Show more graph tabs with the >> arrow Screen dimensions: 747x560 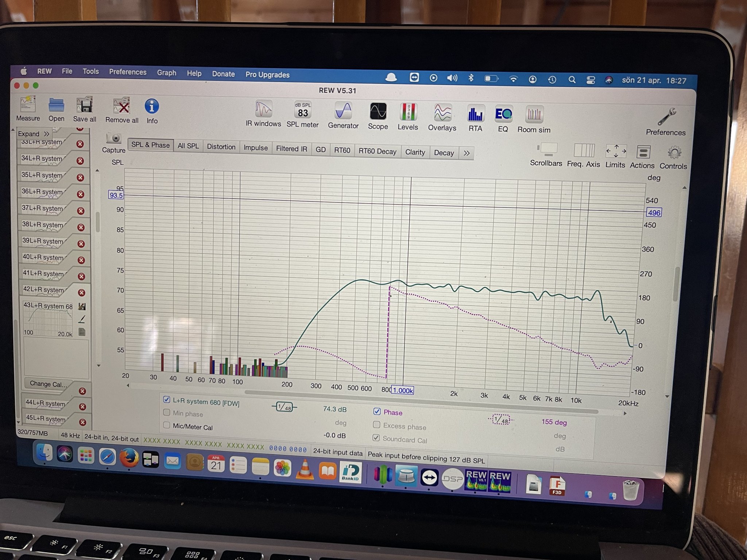[467, 153]
